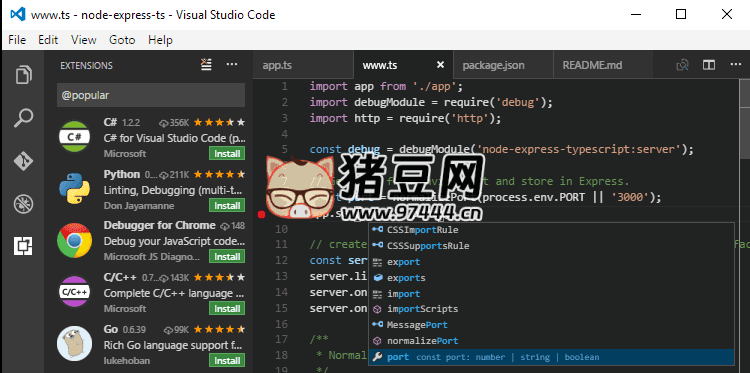Select CSSSupportsRule suggestion
This screenshot has width=750, height=373.
pyautogui.click(x=551, y=246)
